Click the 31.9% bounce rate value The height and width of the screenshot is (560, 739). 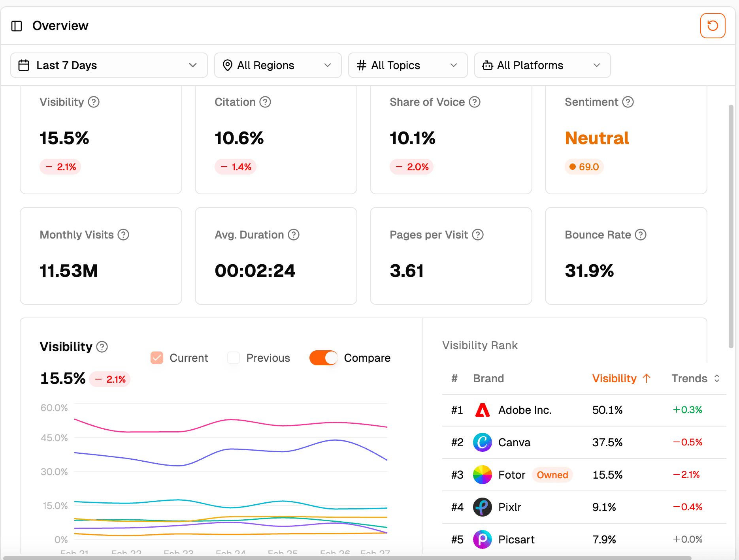(x=589, y=271)
